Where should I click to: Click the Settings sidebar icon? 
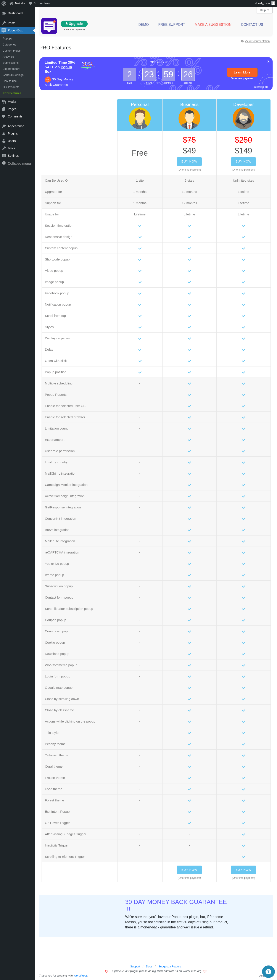pos(4,156)
